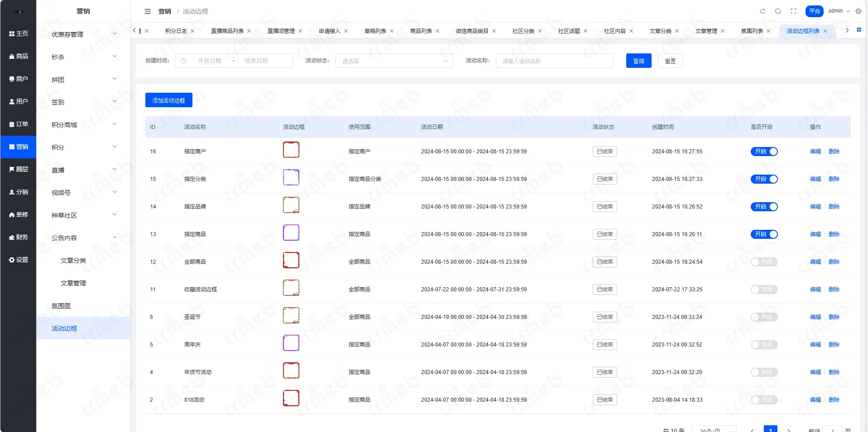Expand the 秒杀 submenu

coord(83,57)
